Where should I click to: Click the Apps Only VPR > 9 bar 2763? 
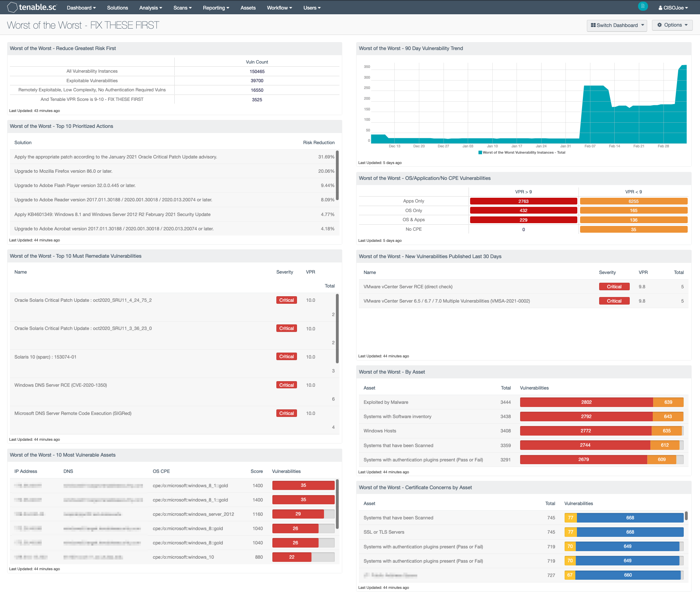pos(523,201)
